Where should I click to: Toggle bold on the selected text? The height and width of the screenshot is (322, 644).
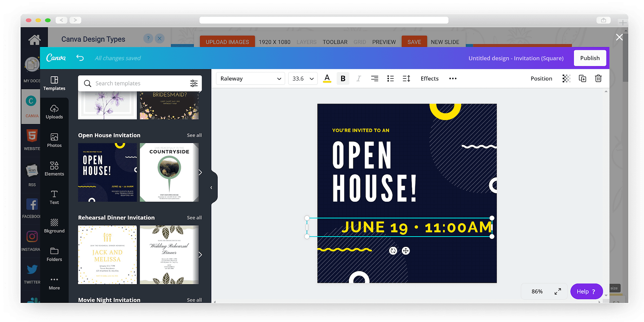[343, 78]
